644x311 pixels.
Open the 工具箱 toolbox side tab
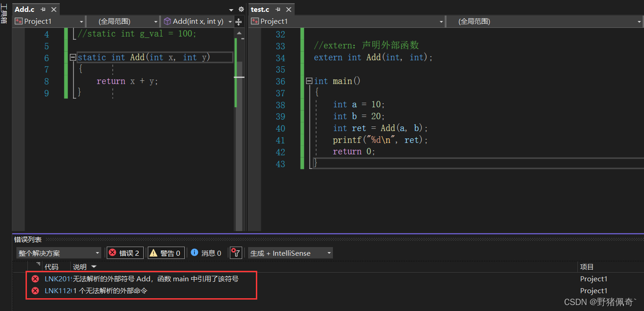point(4,14)
